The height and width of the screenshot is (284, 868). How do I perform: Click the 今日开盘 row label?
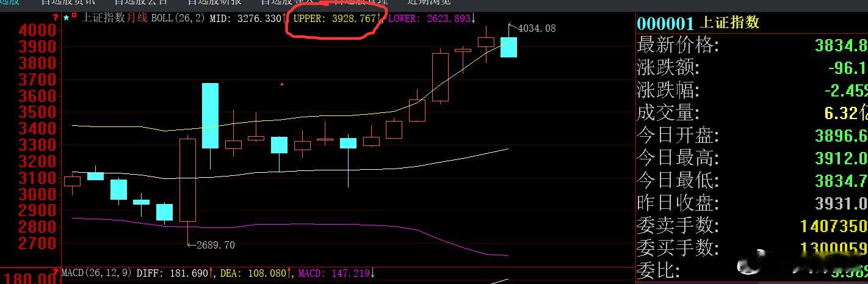click(678, 136)
